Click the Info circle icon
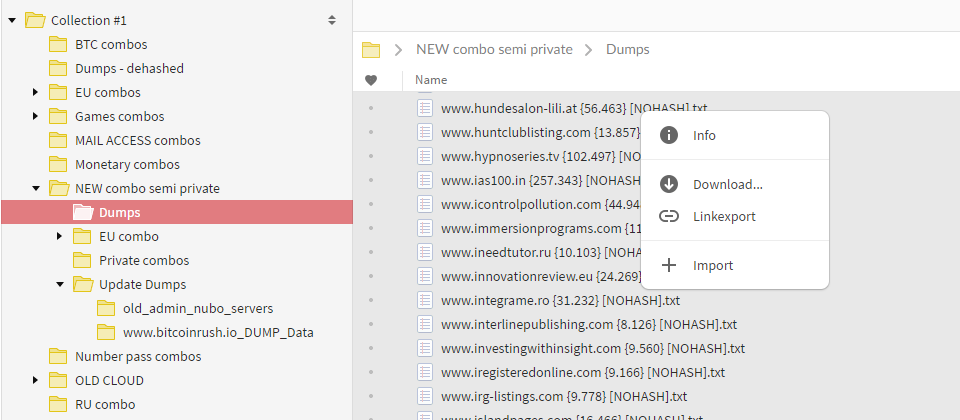 [669, 135]
